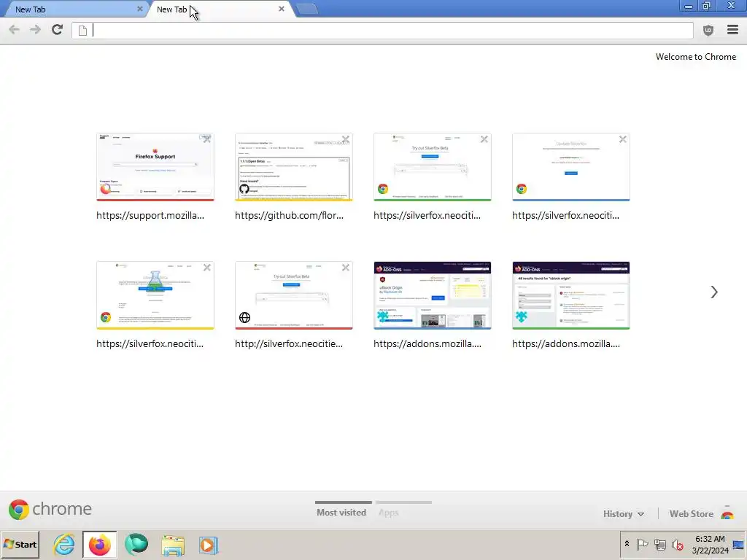
Task: Open Windows Explorer folder on the taskbar
Action: (173, 545)
